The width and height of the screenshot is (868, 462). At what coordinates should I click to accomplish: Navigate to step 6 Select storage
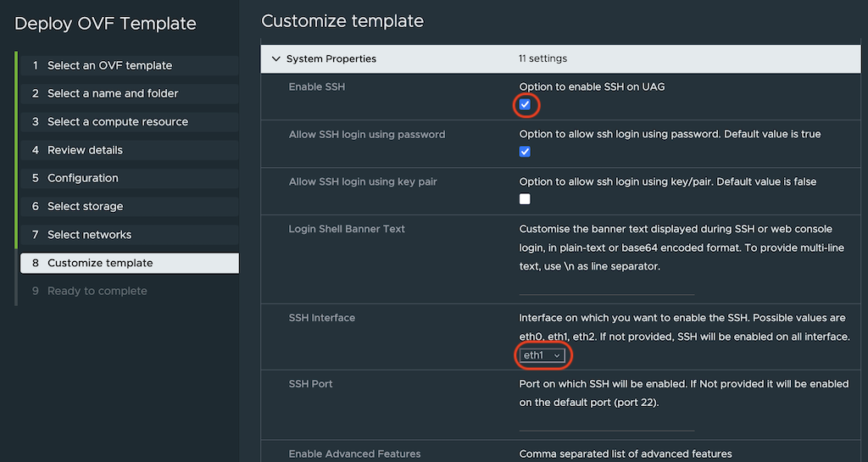coord(85,207)
